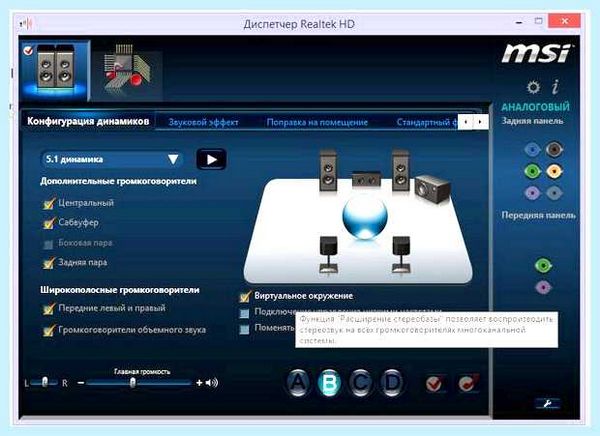Click the green rear panel jack
This screenshot has width=600, height=436.
[x=532, y=171]
